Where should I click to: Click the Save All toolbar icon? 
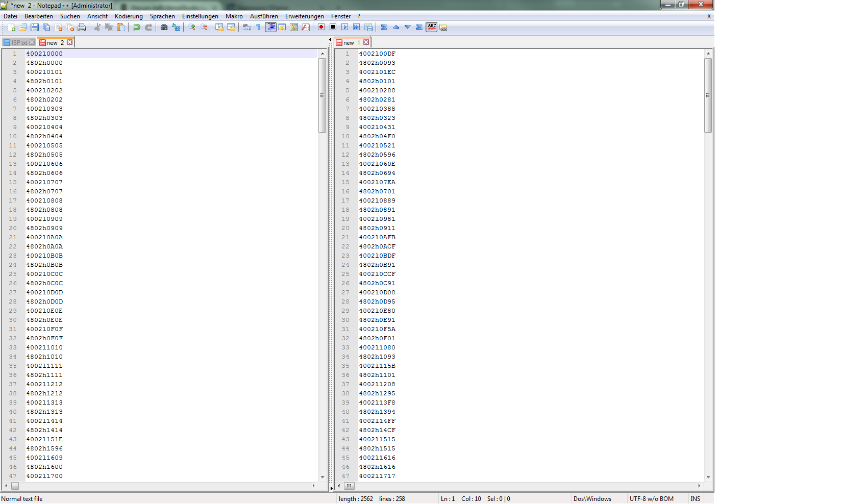[46, 27]
